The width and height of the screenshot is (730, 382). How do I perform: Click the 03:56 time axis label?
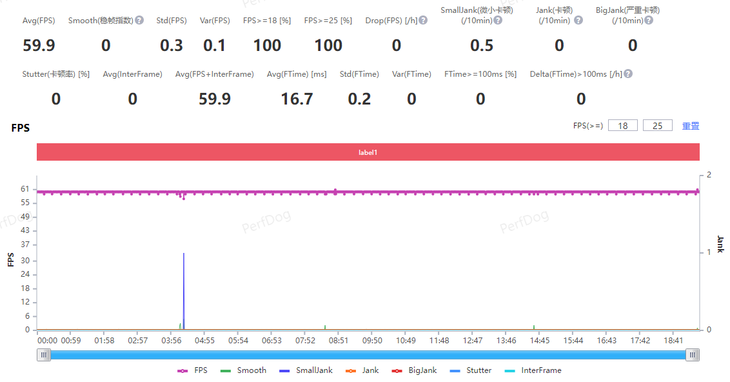point(171,341)
